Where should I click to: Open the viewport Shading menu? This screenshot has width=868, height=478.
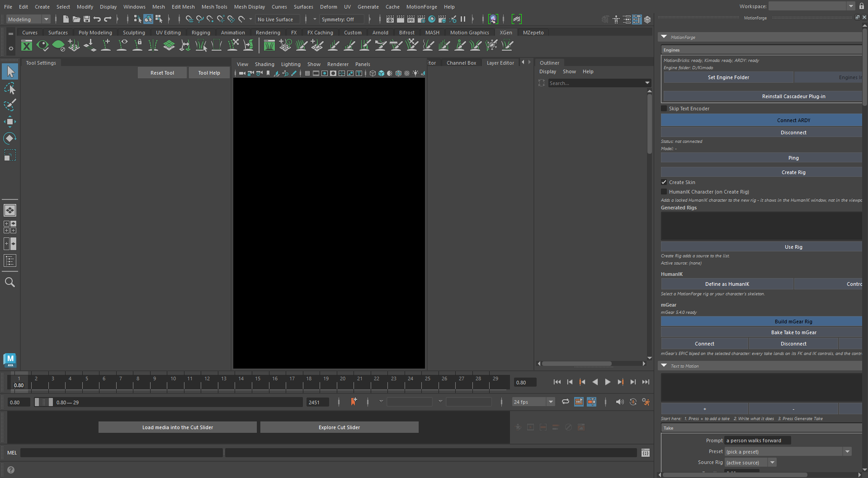click(x=264, y=64)
